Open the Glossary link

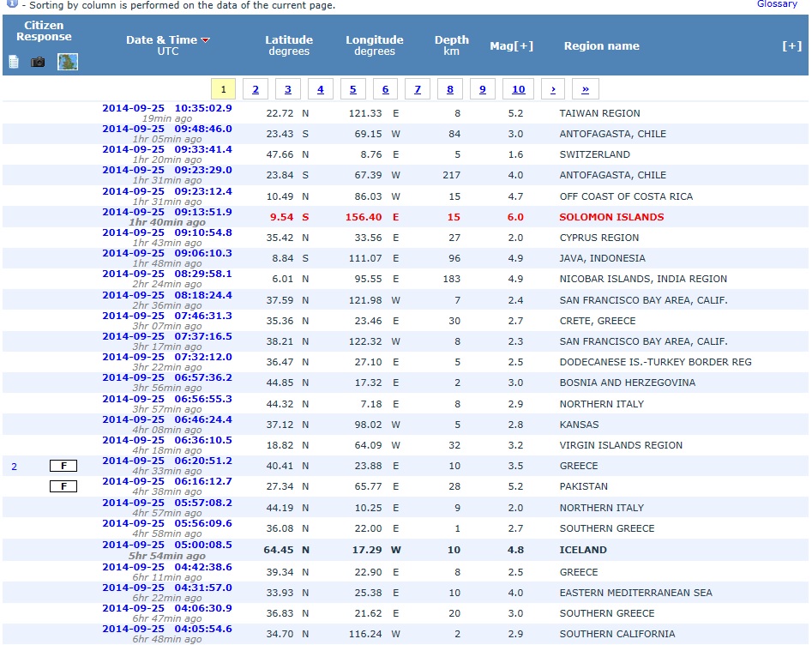coord(778,4)
